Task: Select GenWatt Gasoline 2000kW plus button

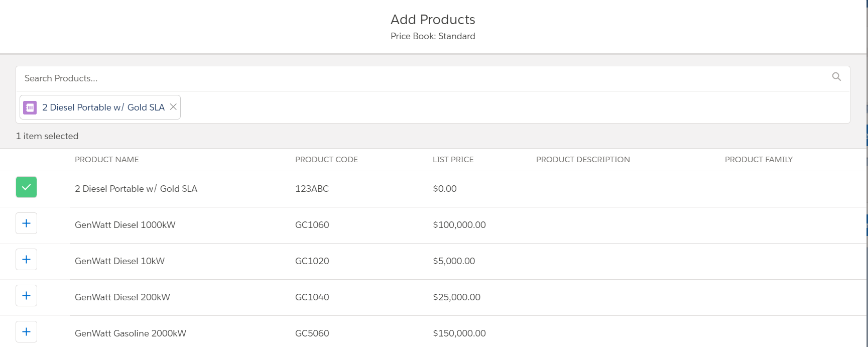Action: click(26, 332)
